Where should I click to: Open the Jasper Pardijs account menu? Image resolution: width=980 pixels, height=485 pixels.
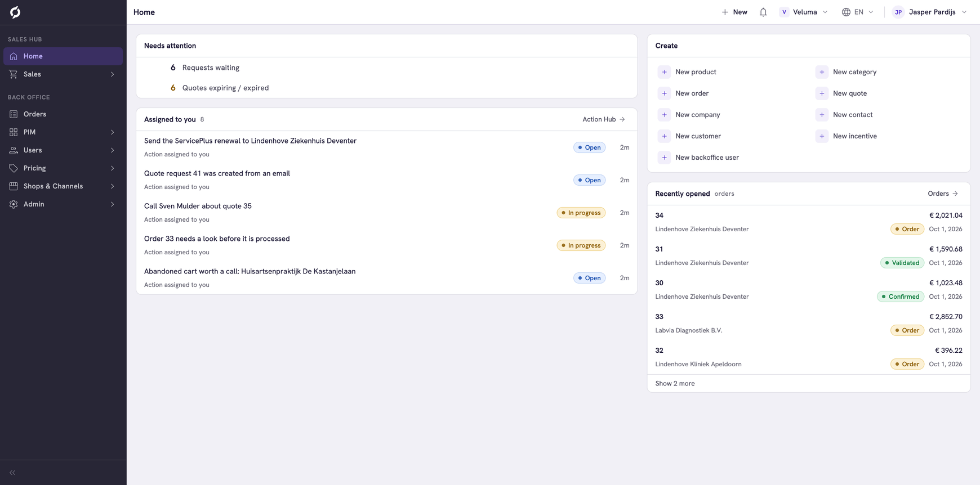tap(930, 12)
